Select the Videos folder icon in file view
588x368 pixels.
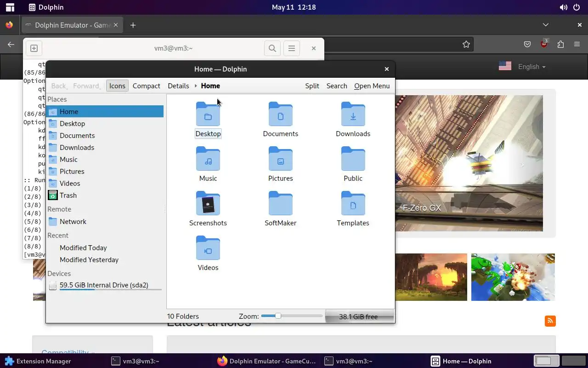(208, 248)
